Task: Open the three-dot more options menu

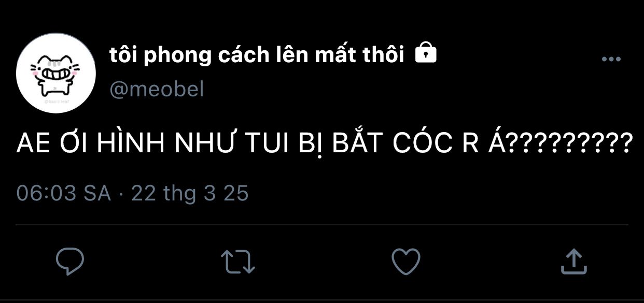Action: coord(611,60)
